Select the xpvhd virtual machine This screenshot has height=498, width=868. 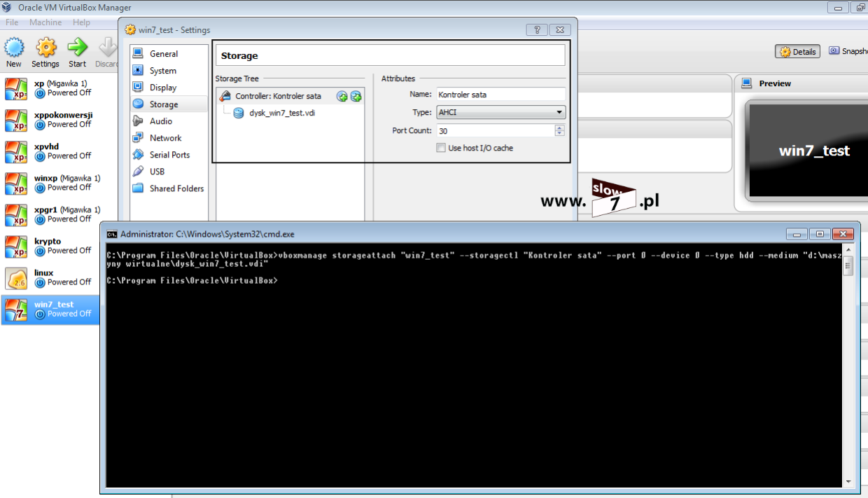click(x=50, y=151)
